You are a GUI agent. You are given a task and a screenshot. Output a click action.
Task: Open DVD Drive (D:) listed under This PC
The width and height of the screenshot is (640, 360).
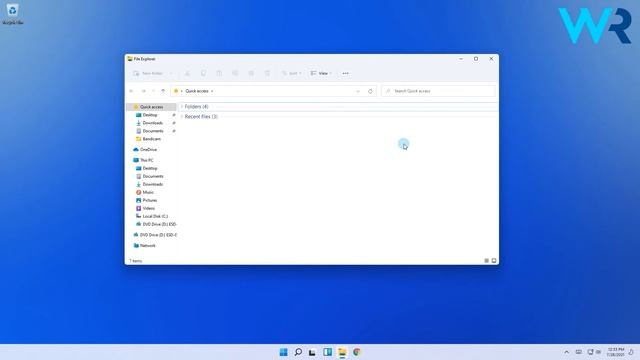pyautogui.click(x=159, y=224)
